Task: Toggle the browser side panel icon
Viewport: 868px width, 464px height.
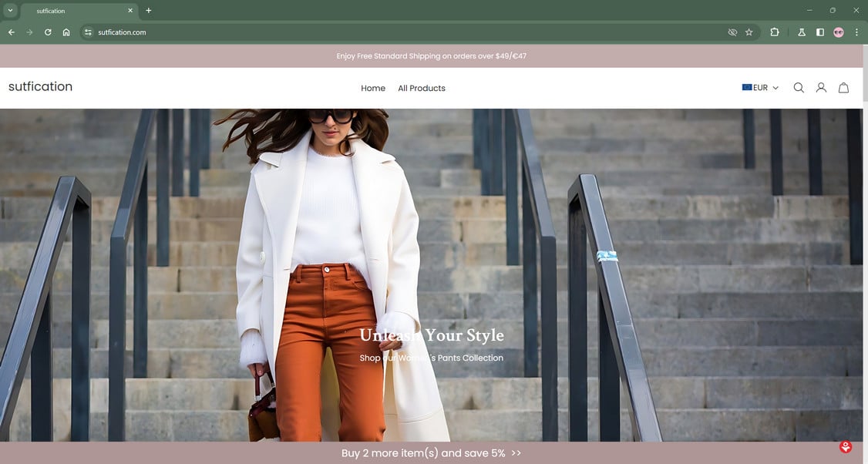Action: (820, 32)
